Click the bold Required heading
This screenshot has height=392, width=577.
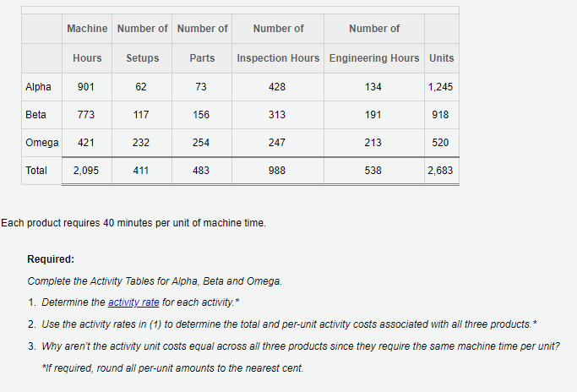coord(51,259)
